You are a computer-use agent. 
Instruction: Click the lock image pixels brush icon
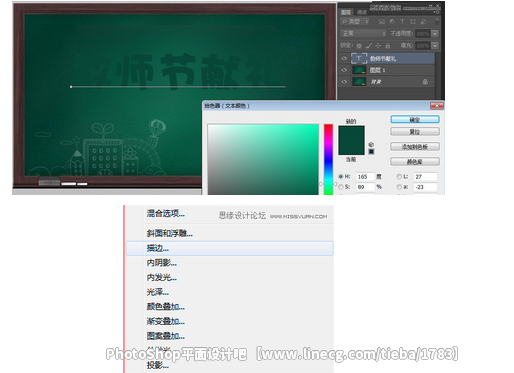(369, 46)
